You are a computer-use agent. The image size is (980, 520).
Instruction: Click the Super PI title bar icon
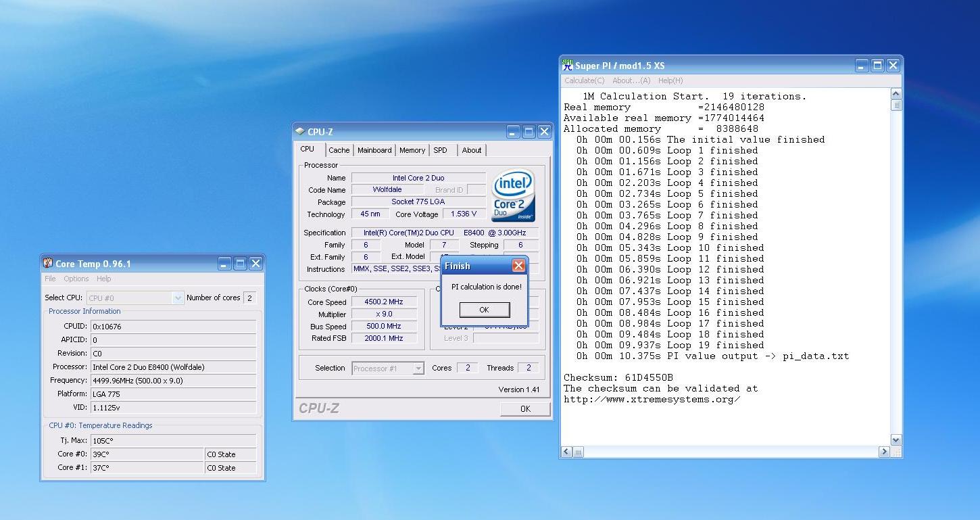568,65
